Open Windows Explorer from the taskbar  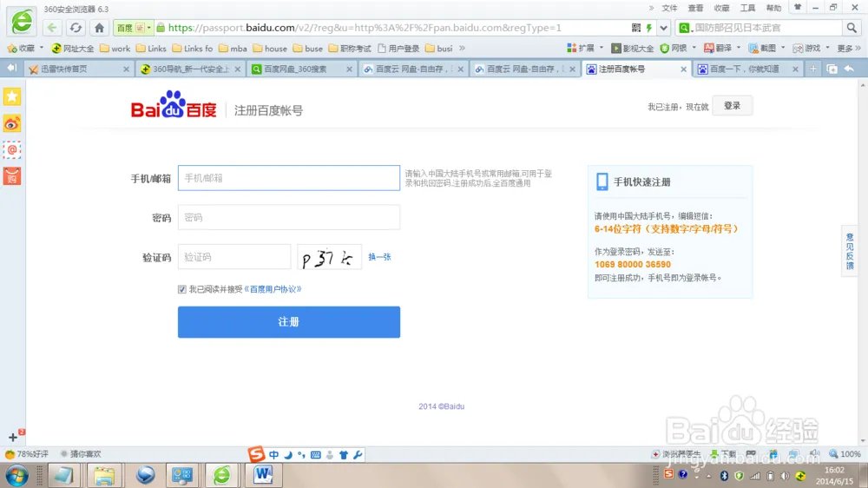(x=104, y=475)
